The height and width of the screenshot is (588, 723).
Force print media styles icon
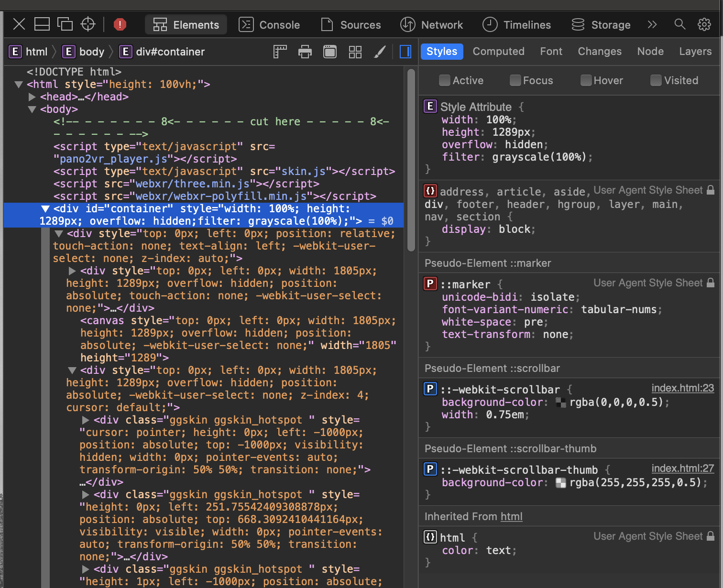(x=305, y=52)
